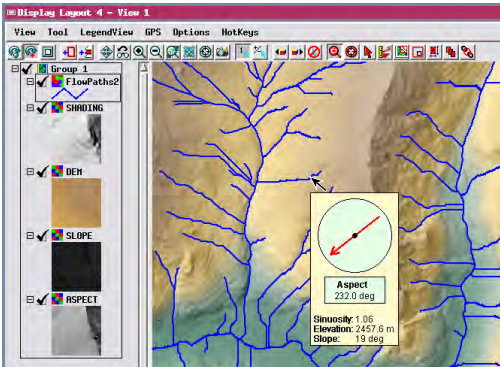The height and width of the screenshot is (367, 500).
Task: Click the four-way arrow recenter icon
Action: tap(107, 52)
